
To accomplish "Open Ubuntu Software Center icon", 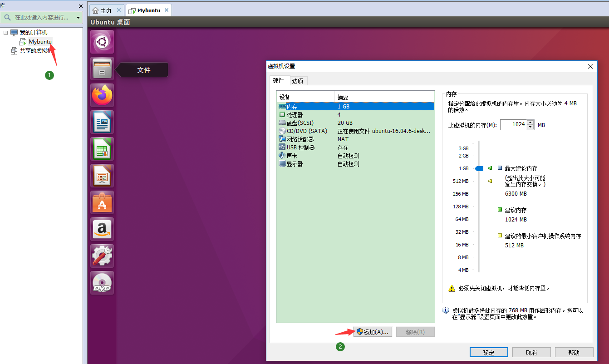I will pos(102,203).
